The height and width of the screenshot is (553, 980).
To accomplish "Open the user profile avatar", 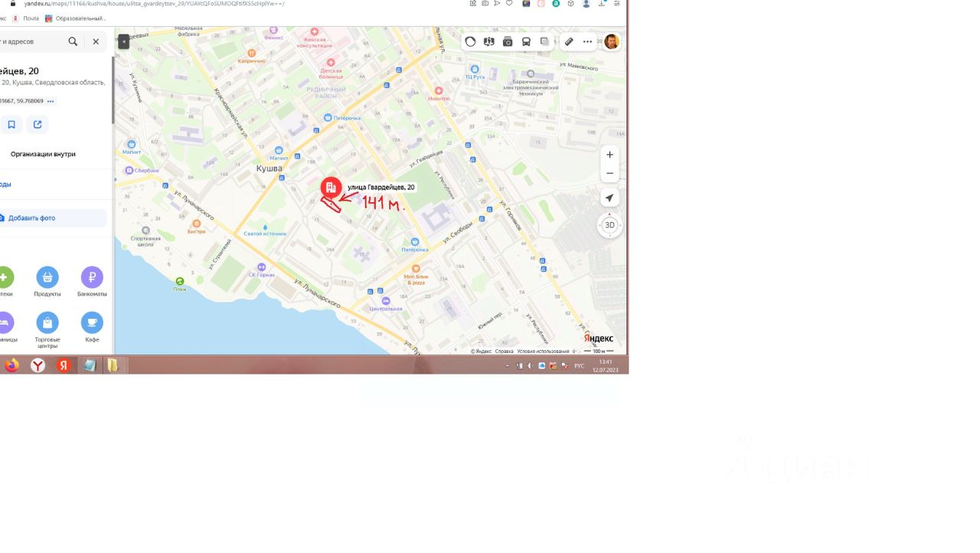I will pyautogui.click(x=611, y=41).
